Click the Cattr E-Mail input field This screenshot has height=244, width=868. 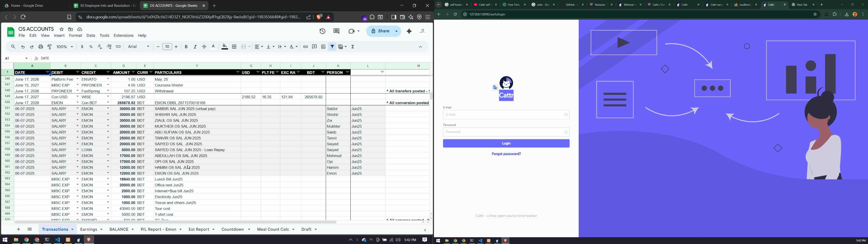[x=506, y=115]
